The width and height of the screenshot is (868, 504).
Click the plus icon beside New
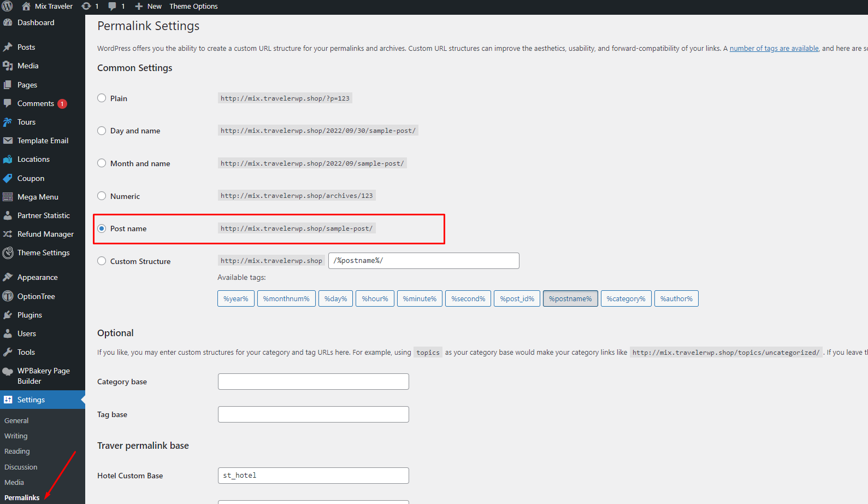[x=139, y=7]
